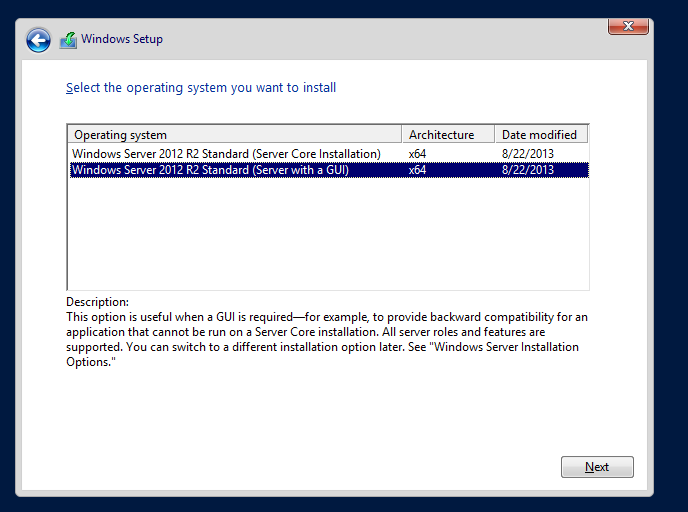Go back with the blue arrow button
This screenshot has height=512, width=688.
pyautogui.click(x=38, y=40)
